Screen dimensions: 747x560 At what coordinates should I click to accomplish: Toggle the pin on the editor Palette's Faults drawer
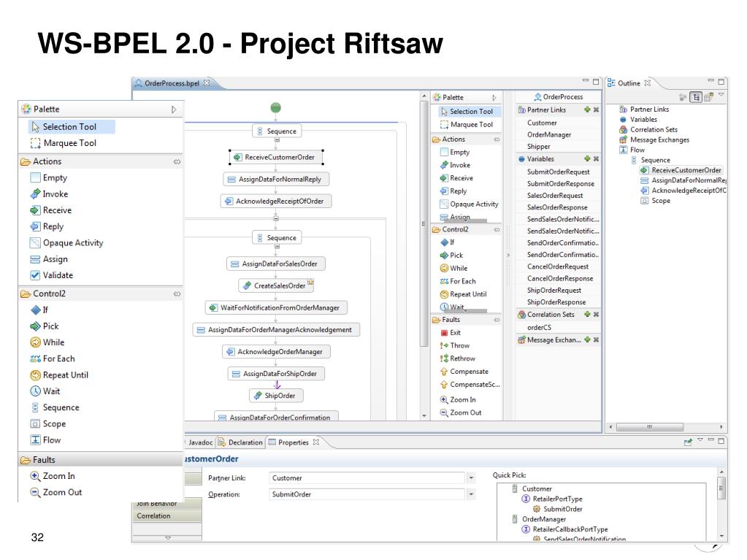click(497, 320)
